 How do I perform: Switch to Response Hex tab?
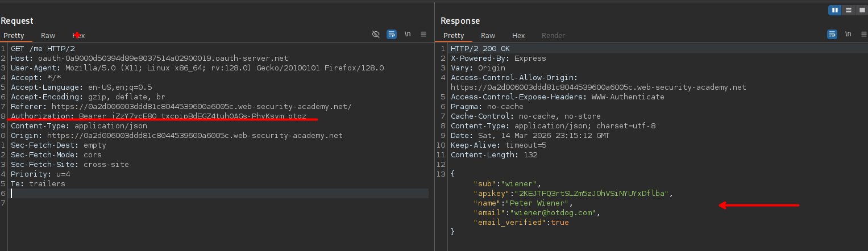coord(518,35)
